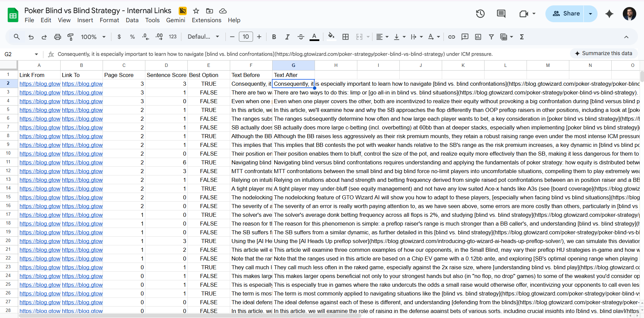Open the Format menu
Screen dimensions: 644x318
point(109,20)
